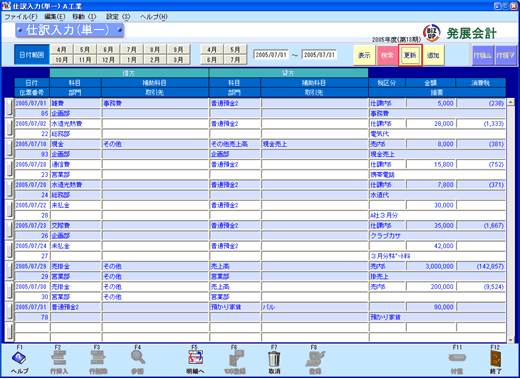Viewport: 520px width, 379px height.
Task: Click the F2 行挿入 row insert icon
Action: [59, 358]
